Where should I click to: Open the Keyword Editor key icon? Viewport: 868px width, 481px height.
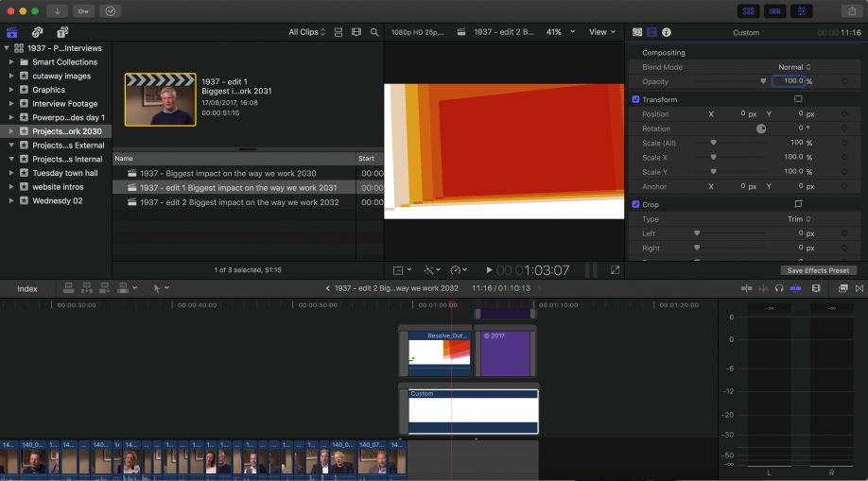click(83, 10)
